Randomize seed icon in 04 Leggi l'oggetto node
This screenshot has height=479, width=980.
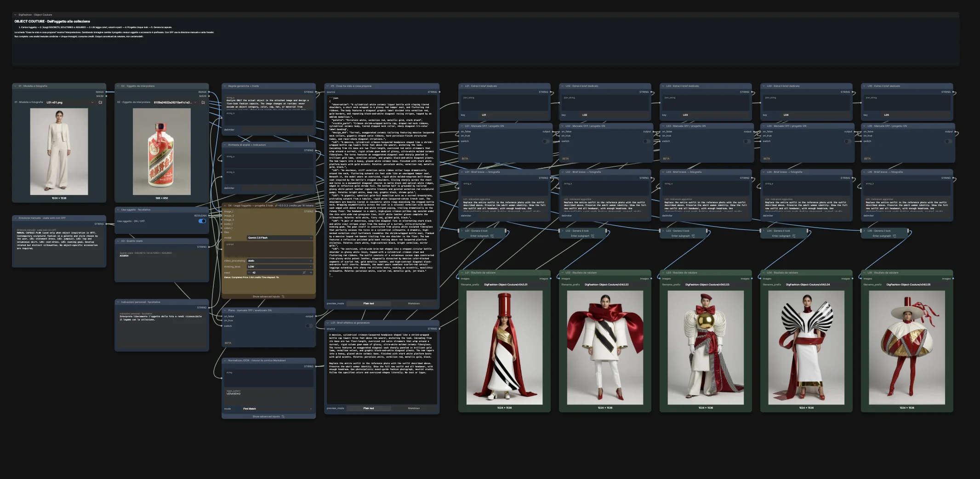click(304, 273)
